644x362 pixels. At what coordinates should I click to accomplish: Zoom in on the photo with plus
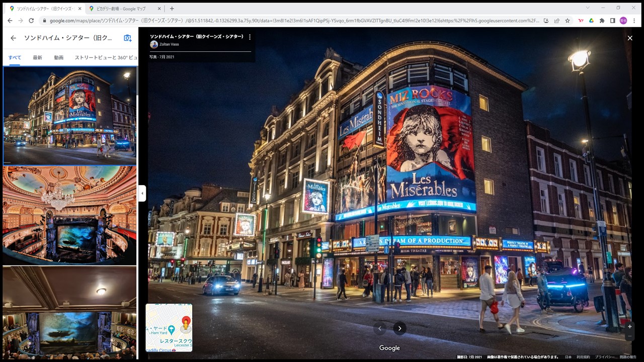point(629,326)
